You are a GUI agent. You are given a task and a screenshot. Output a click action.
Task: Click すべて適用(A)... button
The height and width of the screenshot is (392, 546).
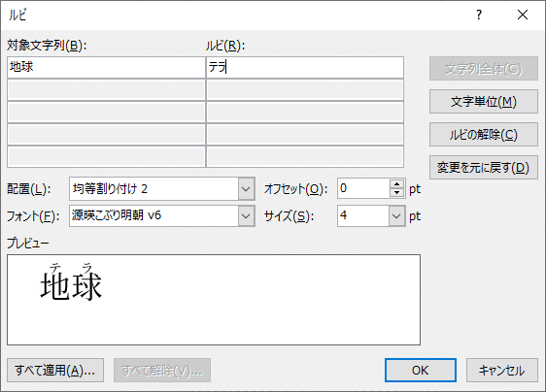(x=55, y=371)
